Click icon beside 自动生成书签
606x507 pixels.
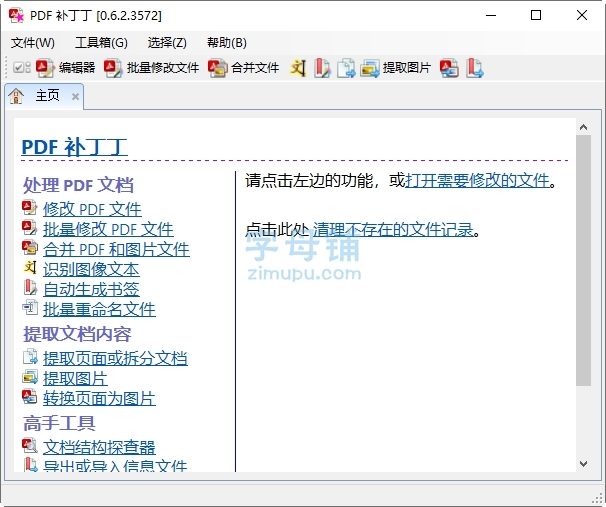(30, 288)
